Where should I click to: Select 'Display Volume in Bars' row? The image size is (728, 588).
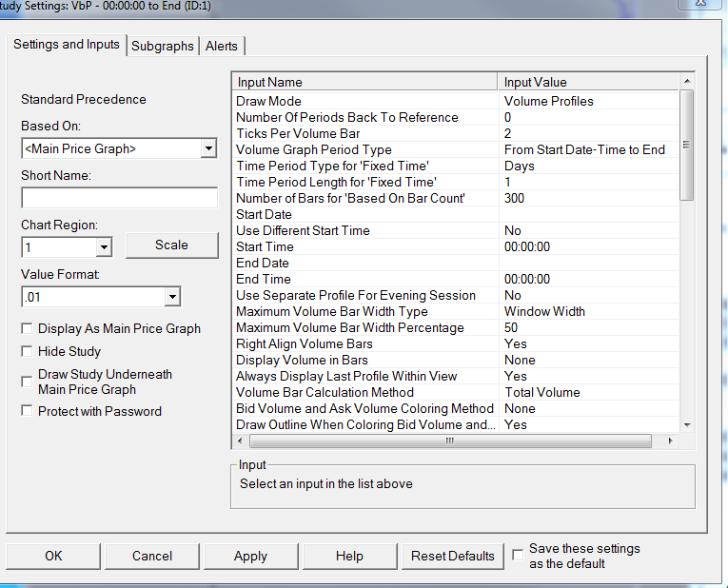pyautogui.click(x=456, y=361)
